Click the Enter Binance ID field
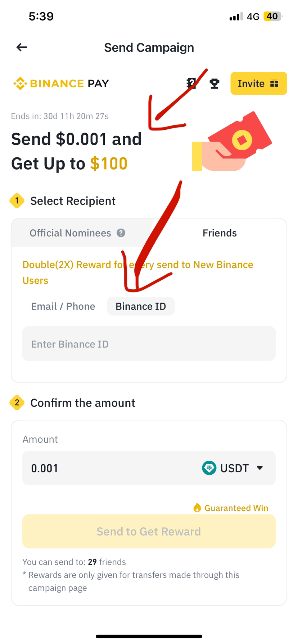The image size is (298, 644). pos(149,344)
